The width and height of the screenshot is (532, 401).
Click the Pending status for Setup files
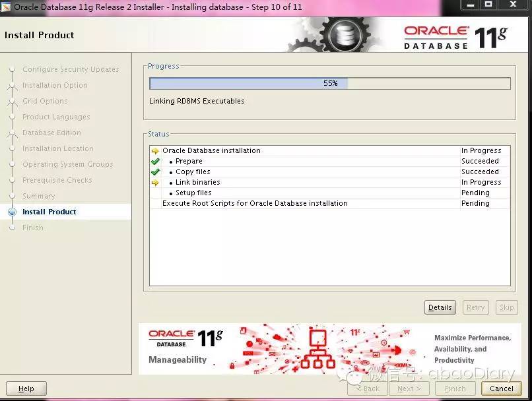475,193
